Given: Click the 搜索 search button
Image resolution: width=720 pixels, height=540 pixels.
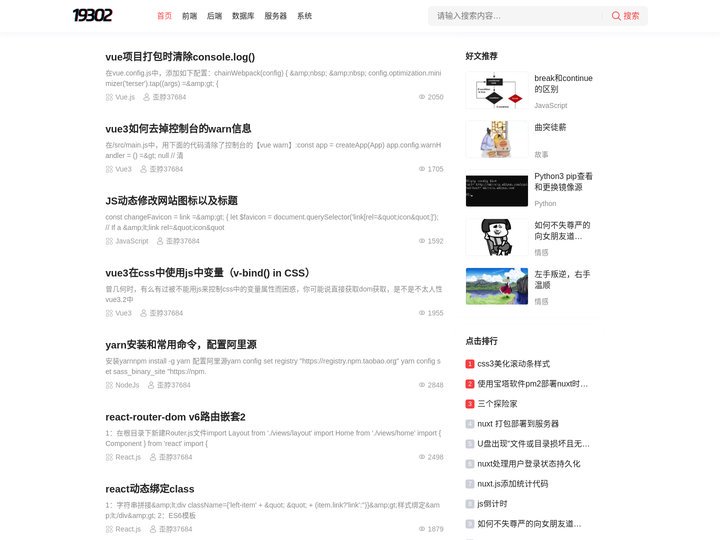Looking at the screenshot, I should coord(625,16).
